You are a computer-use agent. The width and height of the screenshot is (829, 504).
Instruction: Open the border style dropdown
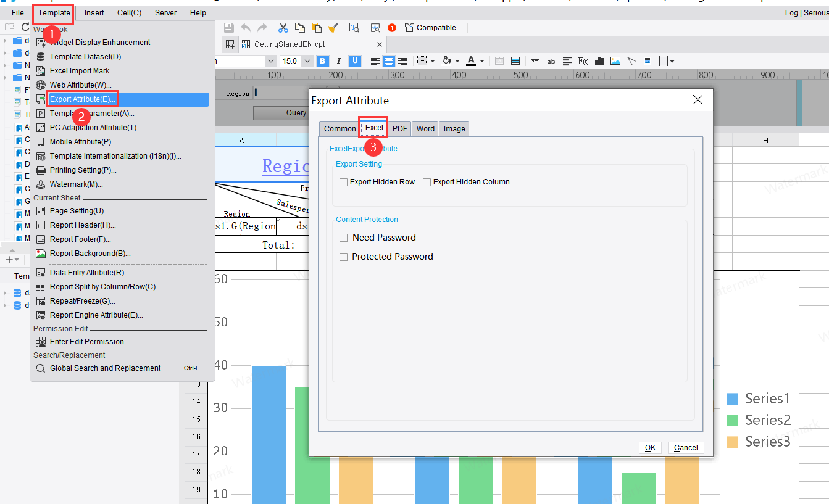pos(433,60)
